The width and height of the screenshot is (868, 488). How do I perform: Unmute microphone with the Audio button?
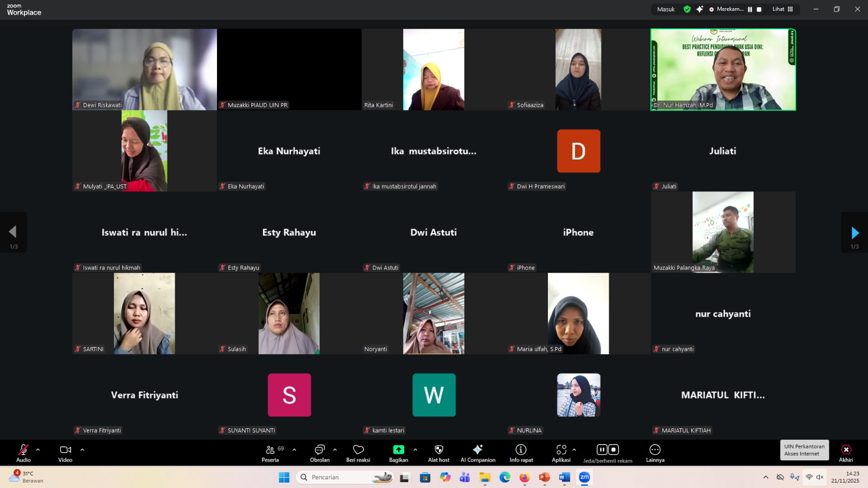click(x=23, y=452)
